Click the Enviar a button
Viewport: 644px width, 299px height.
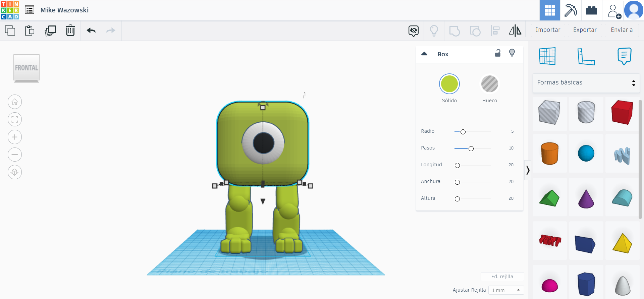pos(622,30)
